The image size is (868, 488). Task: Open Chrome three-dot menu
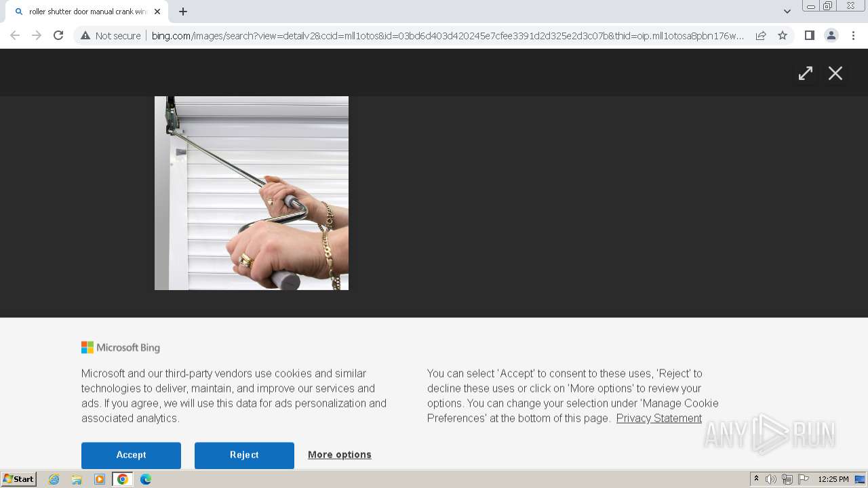(853, 35)
